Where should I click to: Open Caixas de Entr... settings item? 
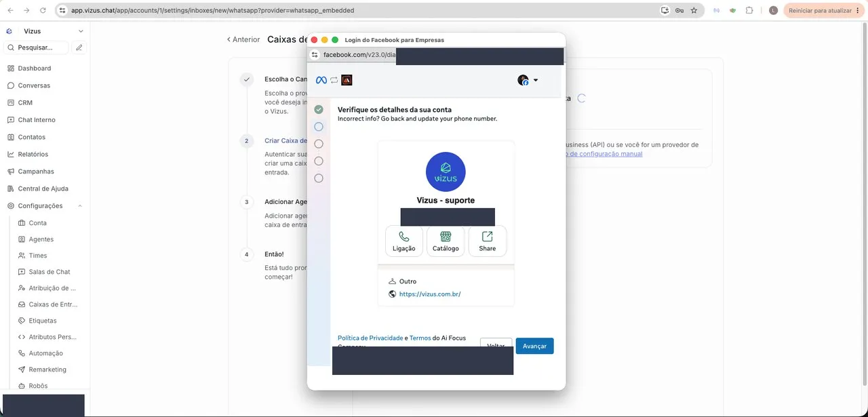pos(53,304)
